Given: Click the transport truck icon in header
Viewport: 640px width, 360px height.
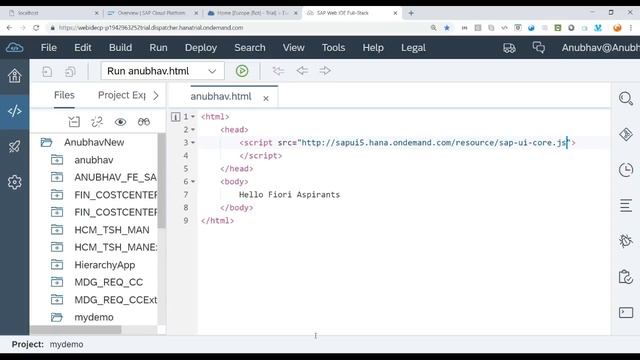Looking at the screenshot, I should click(x=509, y=48).
